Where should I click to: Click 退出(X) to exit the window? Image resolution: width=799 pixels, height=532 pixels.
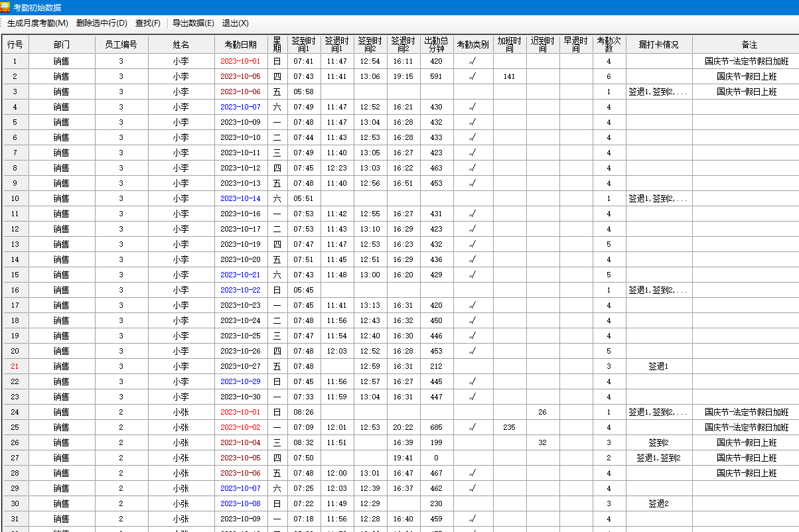(x=235, y=23)
